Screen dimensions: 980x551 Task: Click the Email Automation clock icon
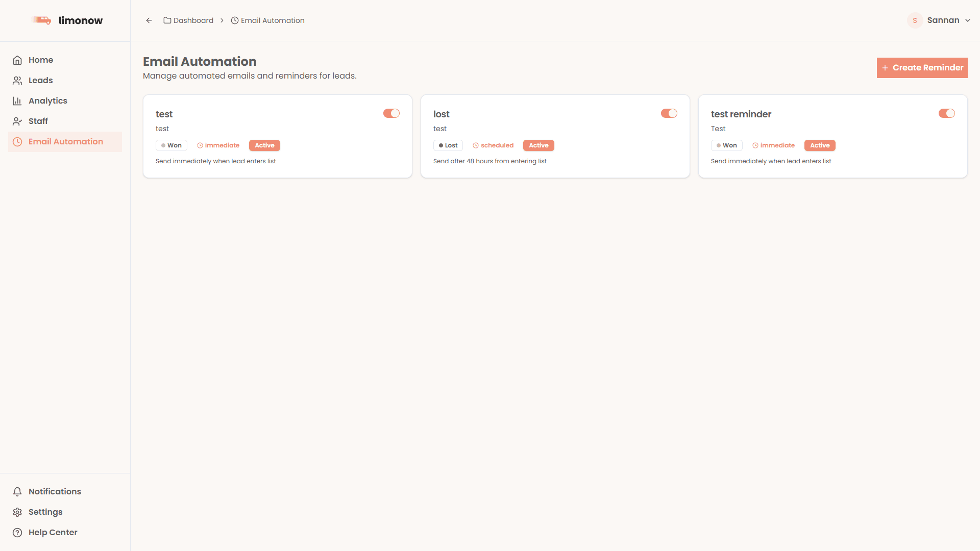tap(17, 141)
